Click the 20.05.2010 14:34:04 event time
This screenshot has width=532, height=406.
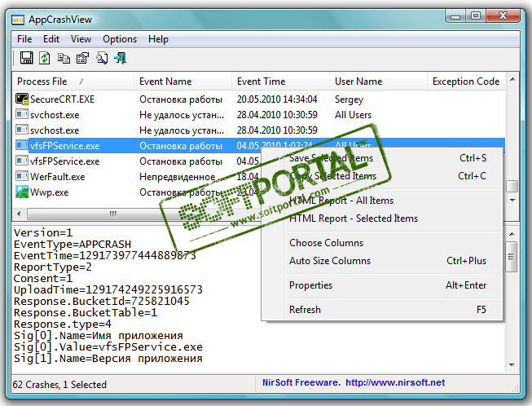point(277,99)
